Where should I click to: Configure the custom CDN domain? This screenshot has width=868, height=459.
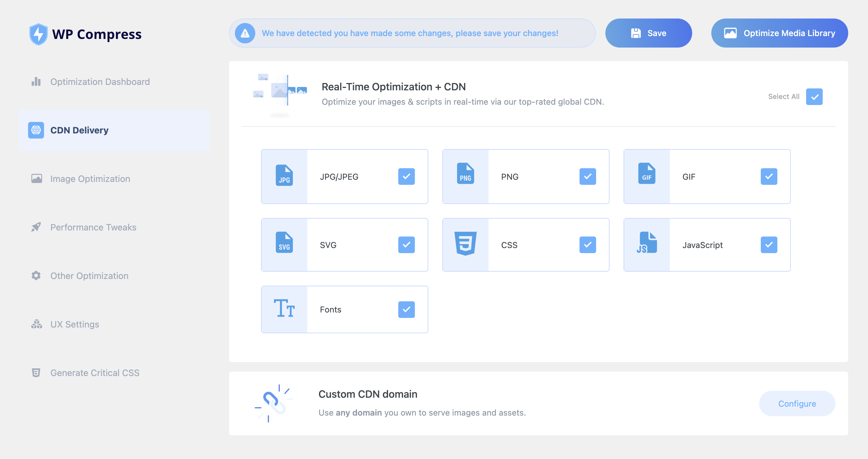pos(797,403)
